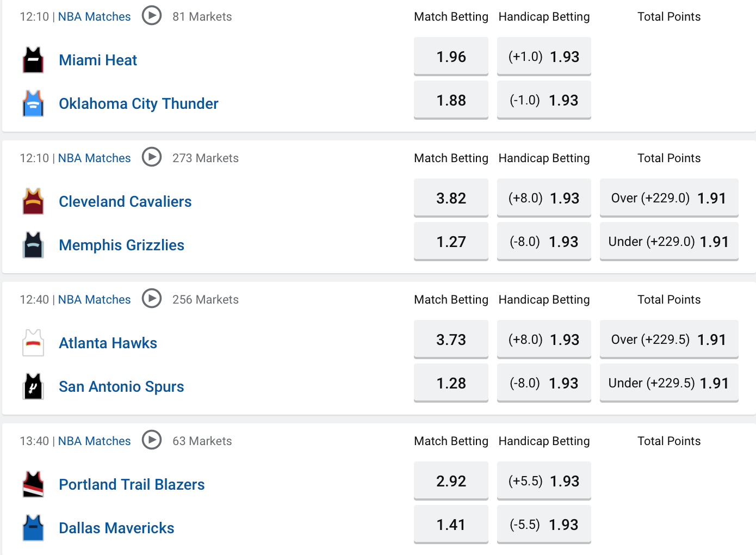
Task: Click the Miami Heat jersey icon
Action: pyautogui.click(x=33, y=60)
